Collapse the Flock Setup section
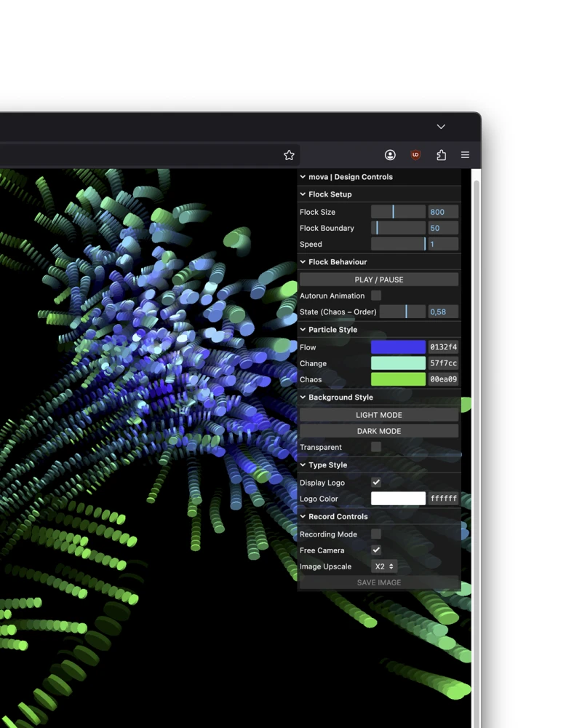582x728 pixels. [330, 194]
